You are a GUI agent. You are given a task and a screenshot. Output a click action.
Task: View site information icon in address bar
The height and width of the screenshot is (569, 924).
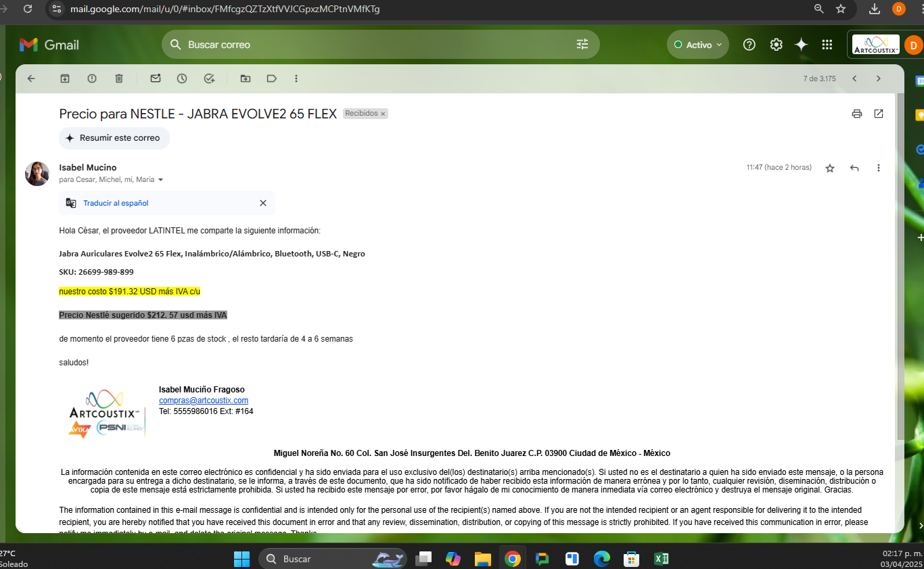57,9
